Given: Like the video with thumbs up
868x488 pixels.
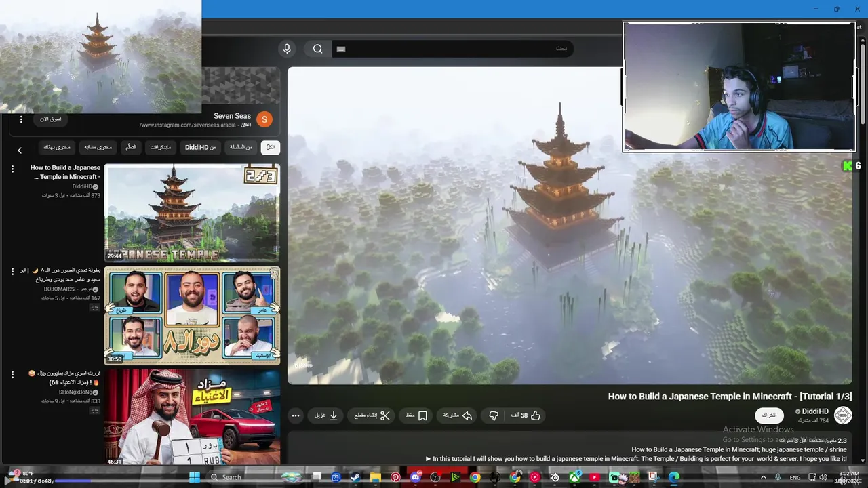Looking at the screenshot, I should point(527,415).
